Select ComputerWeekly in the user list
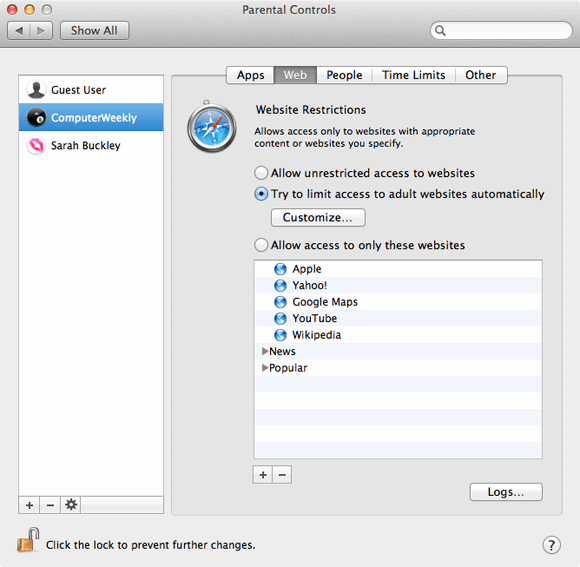 click(91, 117)
